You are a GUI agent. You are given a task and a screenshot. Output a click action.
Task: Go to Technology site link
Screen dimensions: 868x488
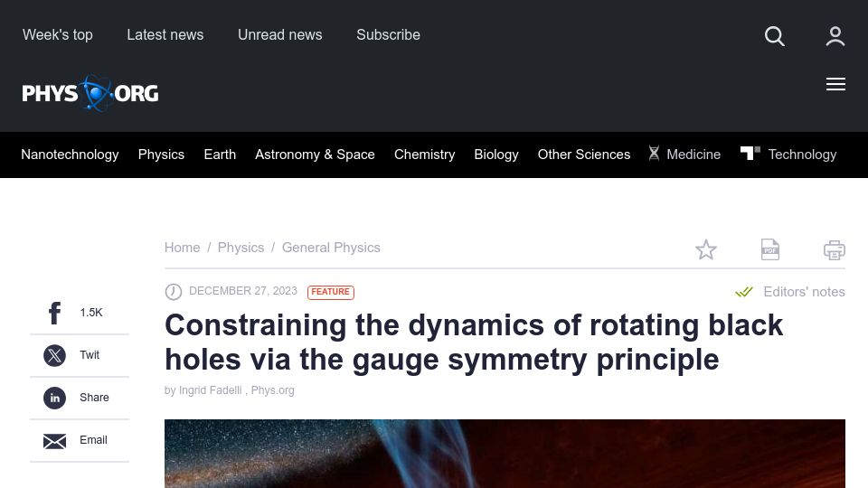pyautogui.click(x=802, y=155)
